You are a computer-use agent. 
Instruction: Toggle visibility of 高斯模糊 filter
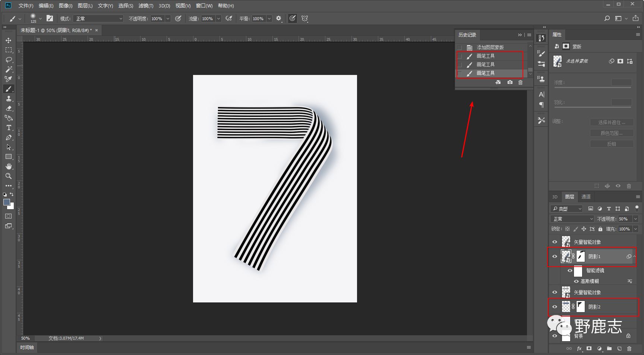tap(576, 281)
